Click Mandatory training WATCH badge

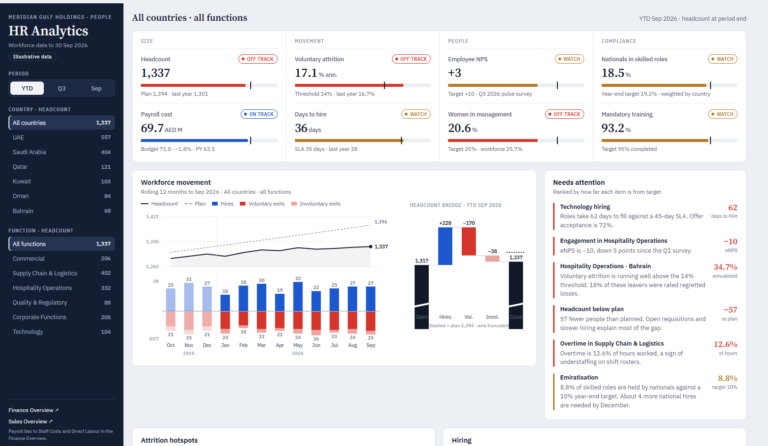(x=723, y=114)
